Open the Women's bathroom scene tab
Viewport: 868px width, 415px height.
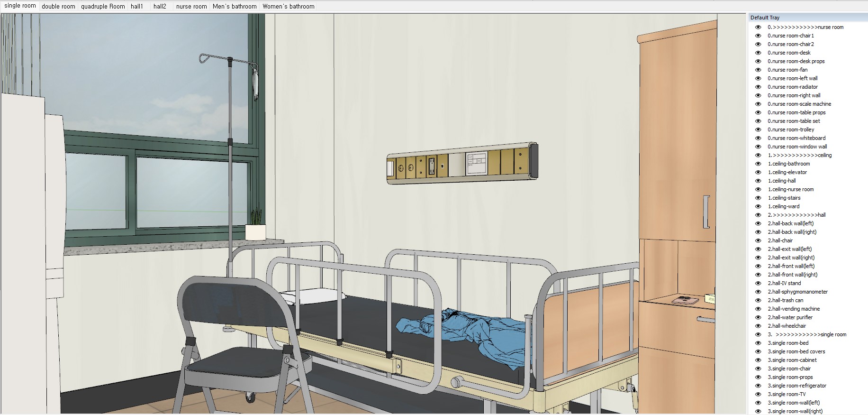(289, 7)
